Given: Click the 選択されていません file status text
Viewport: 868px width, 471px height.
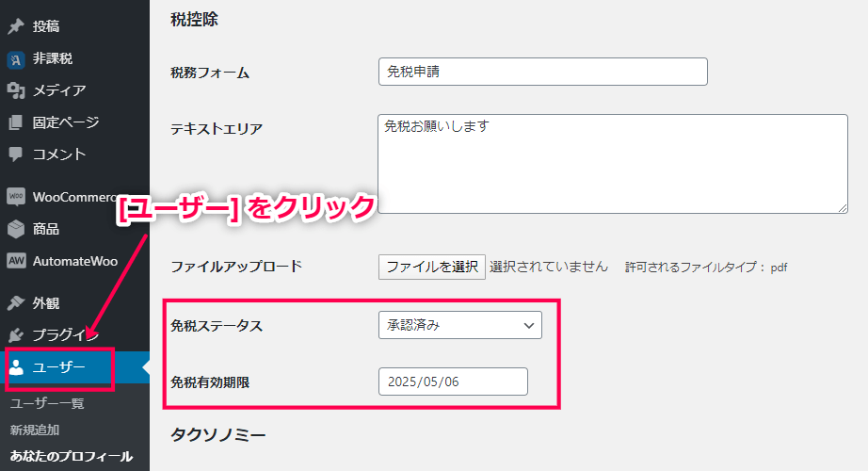Looking at the screenshot, I should 549,268.
